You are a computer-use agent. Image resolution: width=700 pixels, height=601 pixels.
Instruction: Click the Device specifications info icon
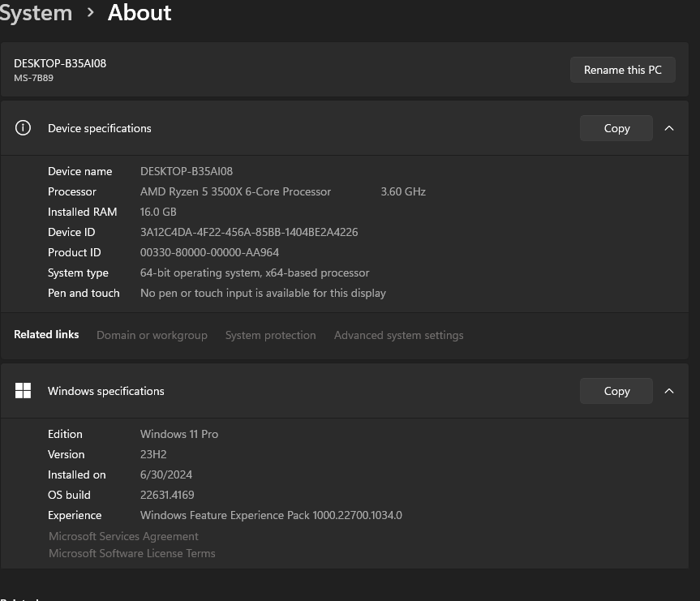(23, 128)
